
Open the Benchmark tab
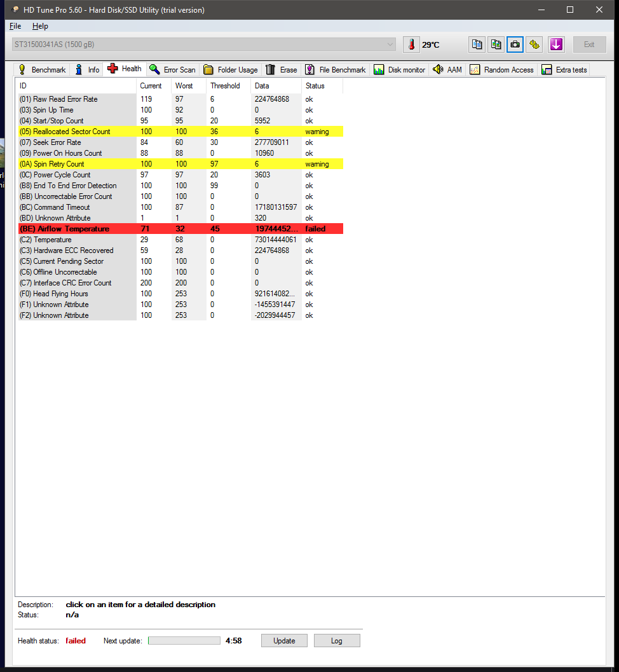click(x=42, y=70)
